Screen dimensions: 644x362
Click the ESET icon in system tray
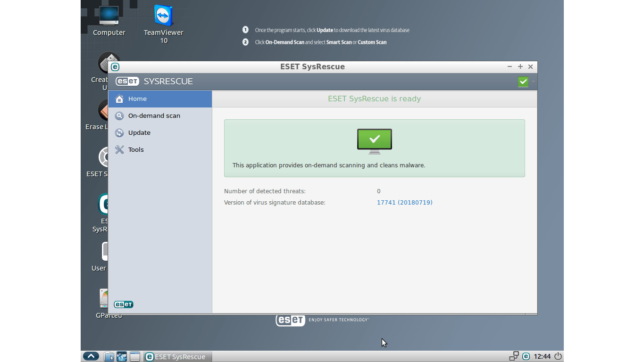[x=526, y=356]
